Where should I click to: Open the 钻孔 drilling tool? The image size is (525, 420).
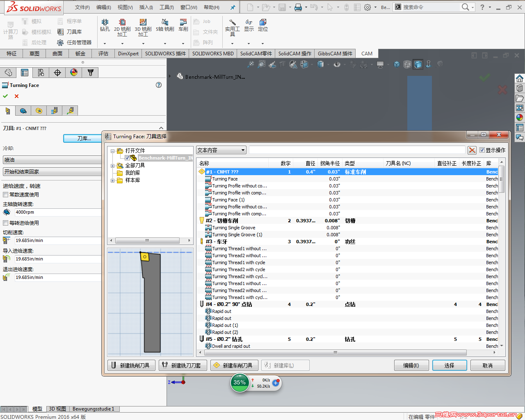105,25
